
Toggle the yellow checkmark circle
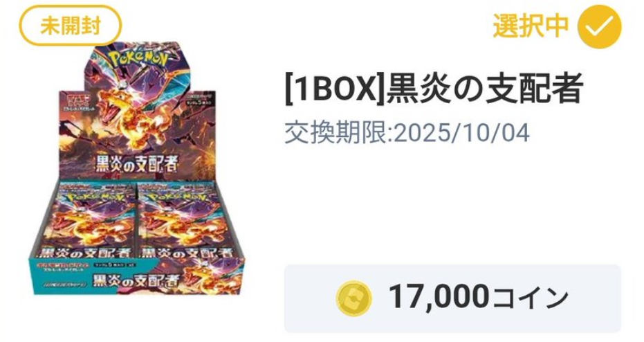(x=600, y=26)
